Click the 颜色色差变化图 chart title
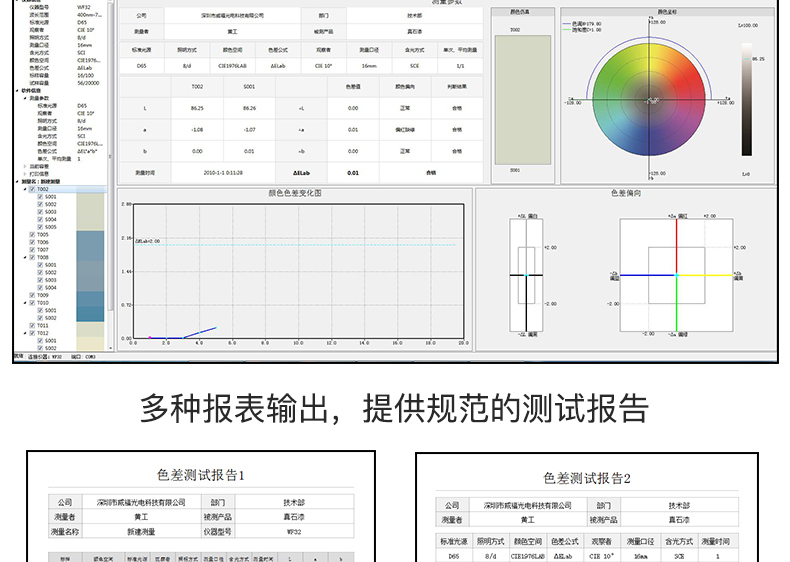 point(295,193)
